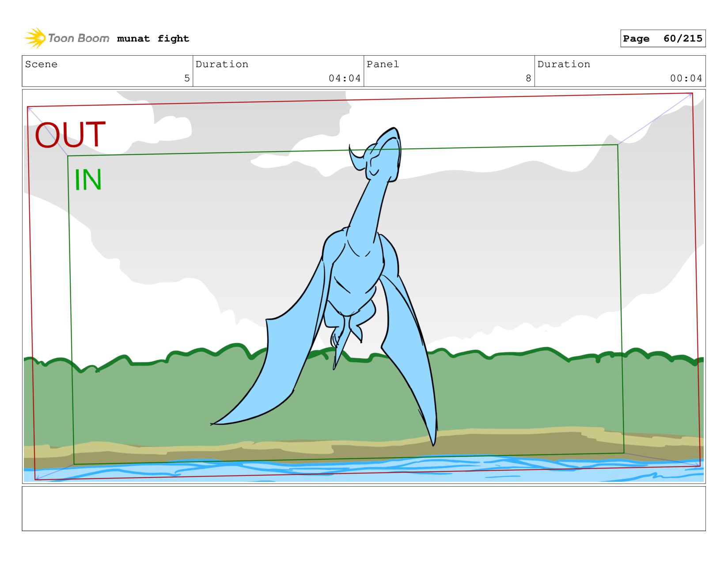728x564 pixels.
Task: Click the Toon Boom logo icon
Action: [35, 38]
